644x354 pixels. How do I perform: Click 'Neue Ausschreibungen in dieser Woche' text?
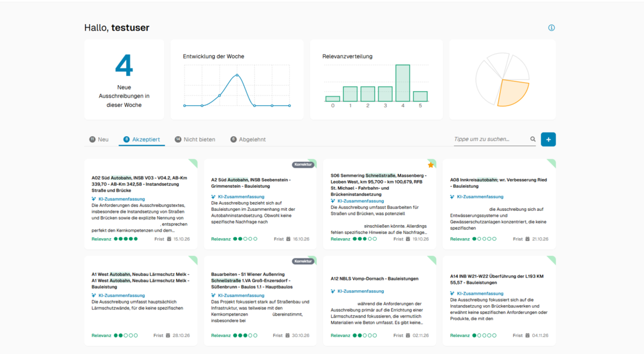[x=124, y=96]
